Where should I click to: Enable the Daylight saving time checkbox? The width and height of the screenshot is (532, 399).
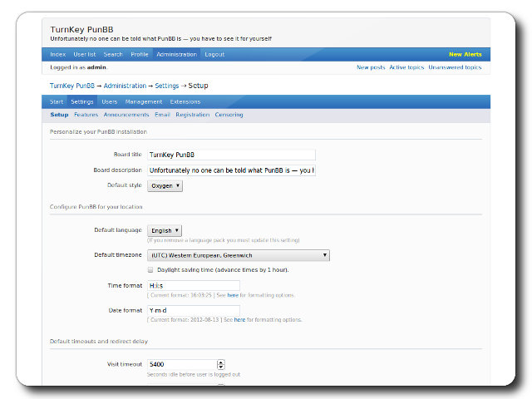[x=150, y=270]
